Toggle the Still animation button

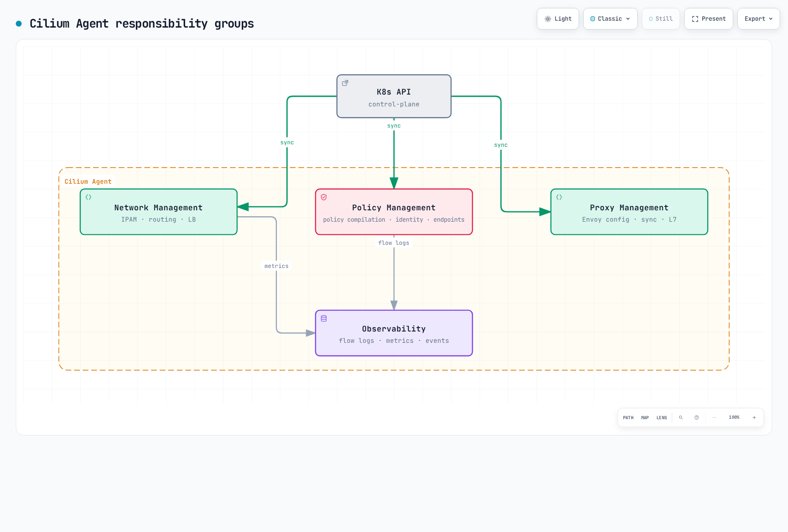[x=661, y=19]
